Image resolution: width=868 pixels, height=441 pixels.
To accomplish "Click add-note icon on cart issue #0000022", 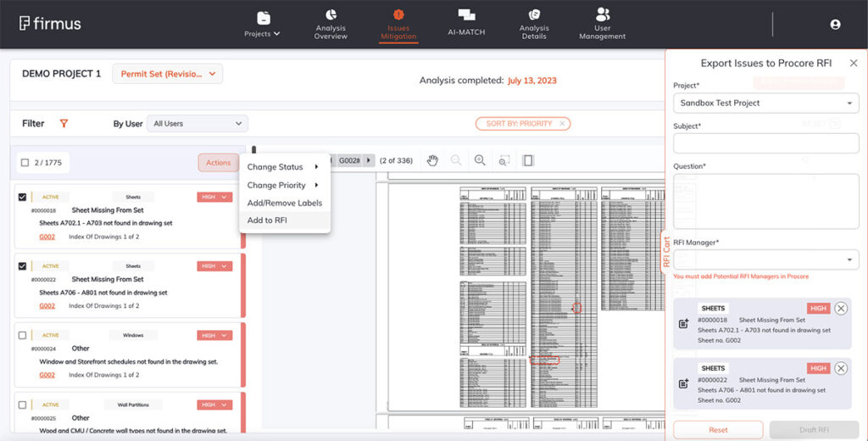I will 684,383.
